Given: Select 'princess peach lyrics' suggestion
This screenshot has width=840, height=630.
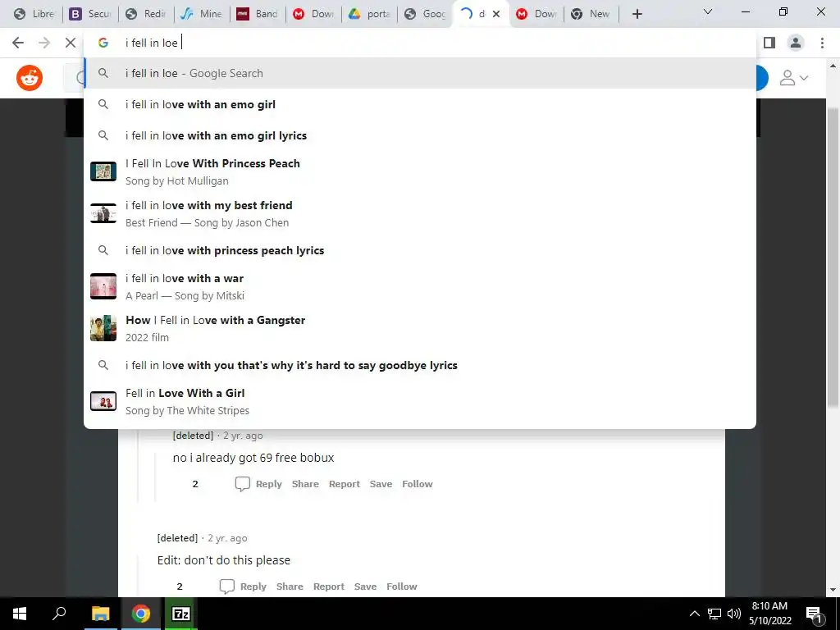Looking at the screenshot, I should point(420,250).
